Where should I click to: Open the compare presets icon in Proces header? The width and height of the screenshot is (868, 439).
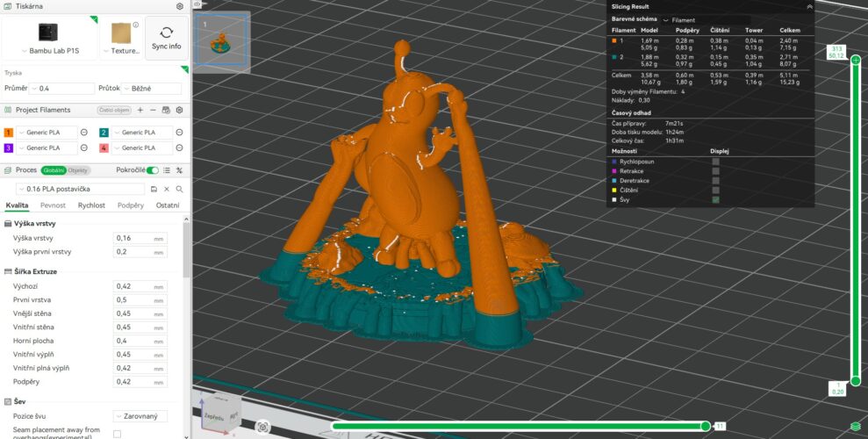coord(179,170)
